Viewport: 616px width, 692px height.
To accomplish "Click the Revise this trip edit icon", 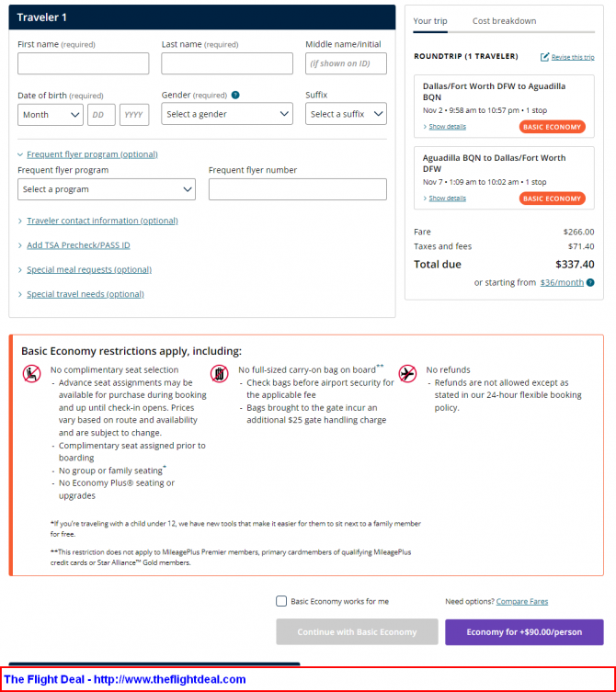I will coord(545,57).
